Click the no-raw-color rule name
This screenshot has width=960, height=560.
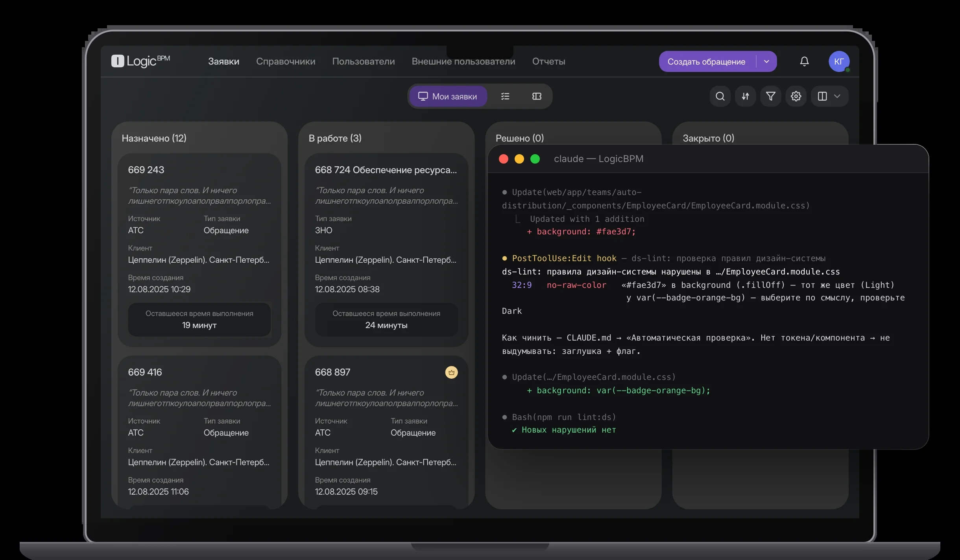coord(576,285)
